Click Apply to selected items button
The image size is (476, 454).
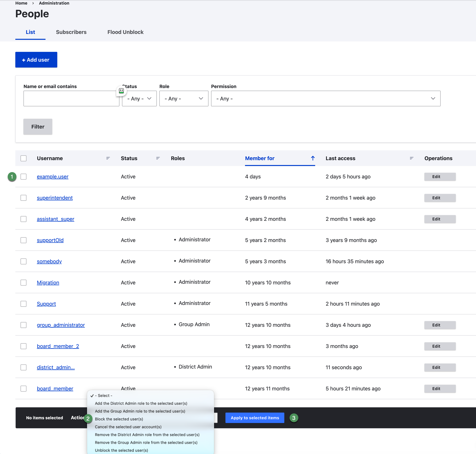[255, 418]
